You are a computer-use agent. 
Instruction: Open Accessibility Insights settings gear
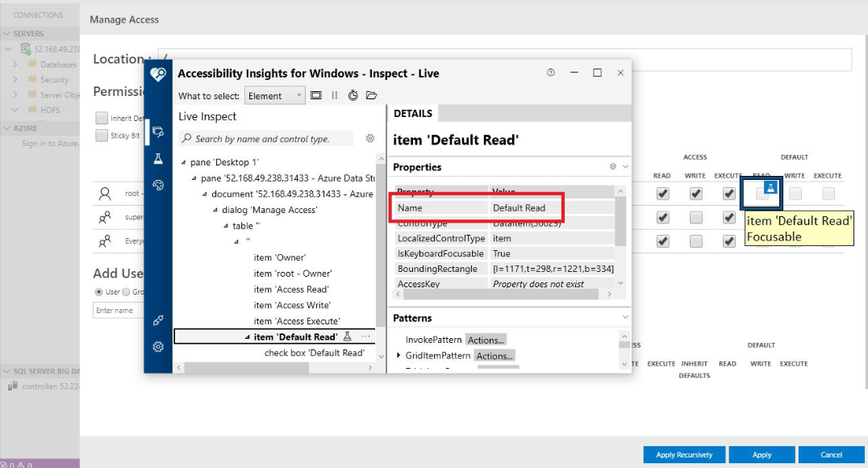coord(158,345)
